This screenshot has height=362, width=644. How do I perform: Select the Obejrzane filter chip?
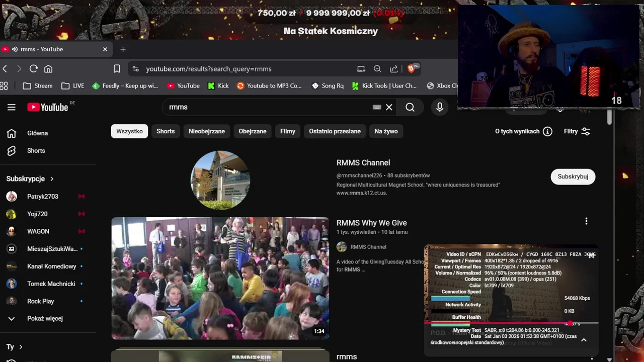coord(253,131)
